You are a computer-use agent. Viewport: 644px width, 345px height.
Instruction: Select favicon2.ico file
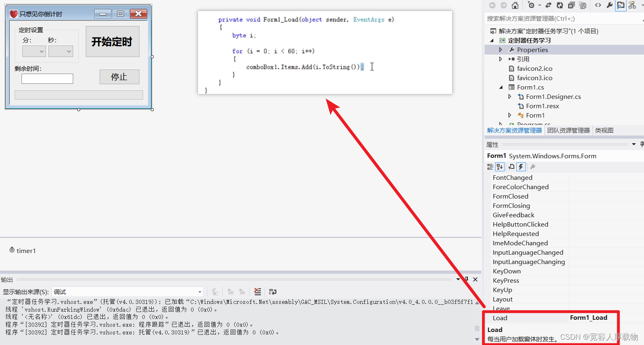click(x=535, y=68)
